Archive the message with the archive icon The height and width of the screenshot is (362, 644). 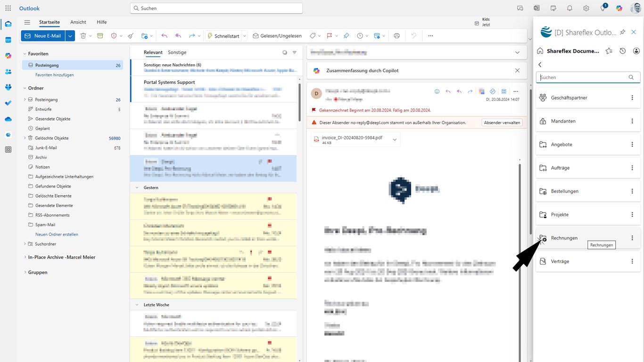pos(100,36)
